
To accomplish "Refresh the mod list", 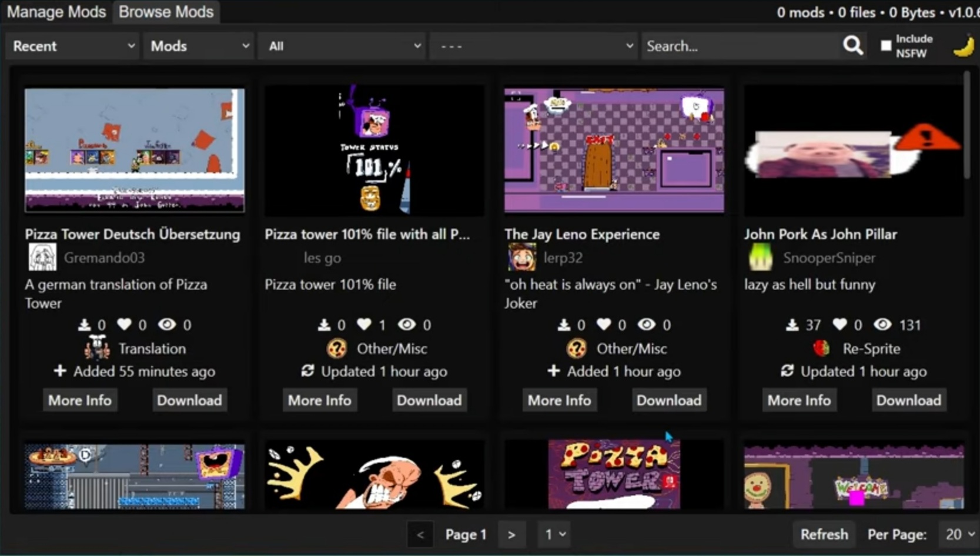I will (824, 534).
